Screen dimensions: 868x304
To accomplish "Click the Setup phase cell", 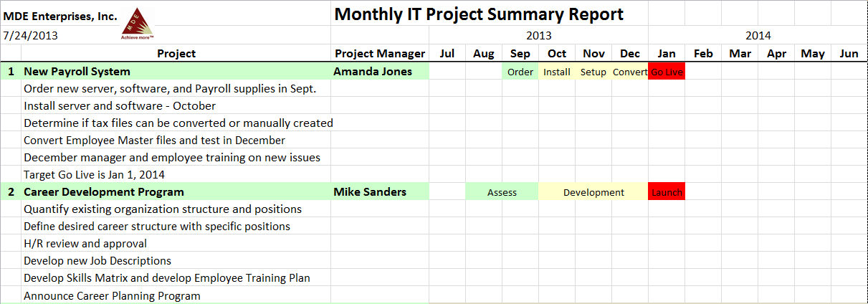I will coord(593,72).
